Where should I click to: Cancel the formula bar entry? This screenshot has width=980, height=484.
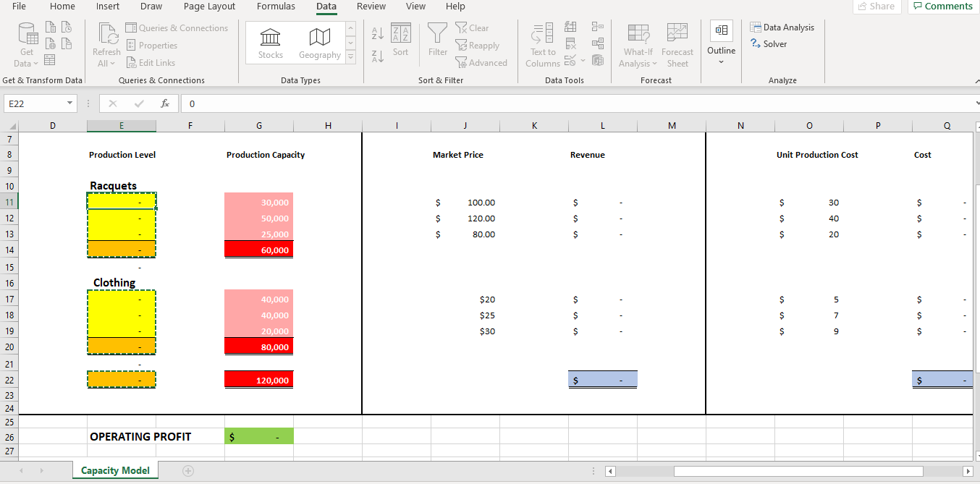[x=112, y=103]
